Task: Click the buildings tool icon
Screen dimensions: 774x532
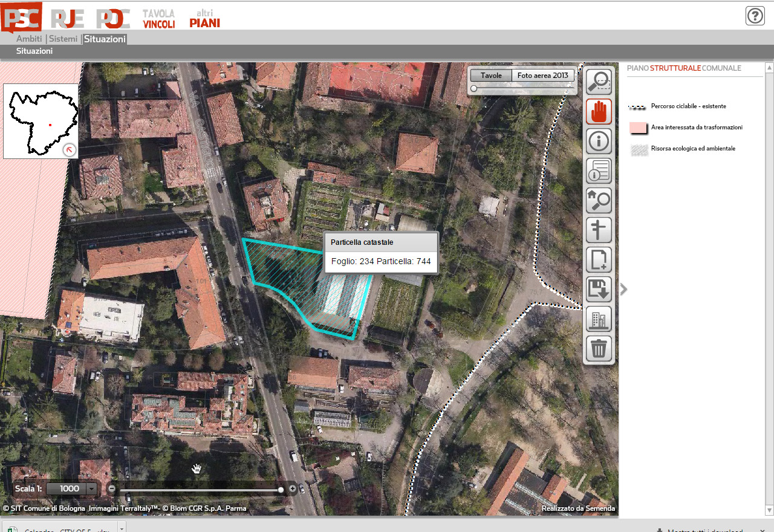Action: 599,319
